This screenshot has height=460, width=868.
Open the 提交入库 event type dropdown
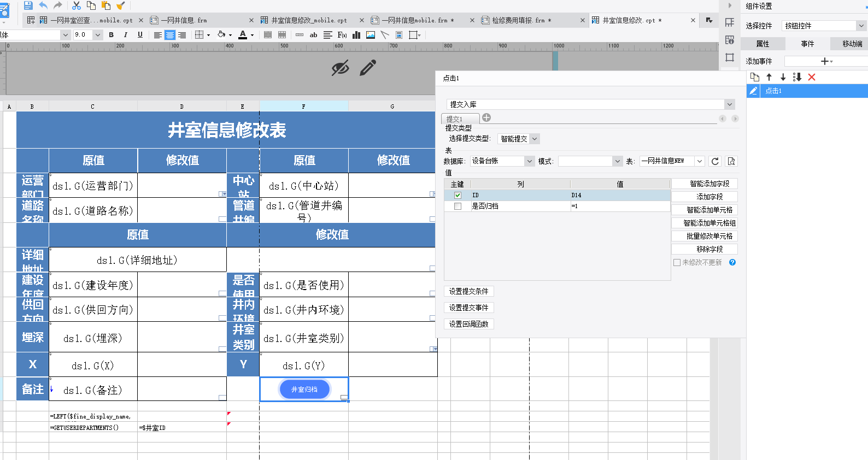pos(591,104)
